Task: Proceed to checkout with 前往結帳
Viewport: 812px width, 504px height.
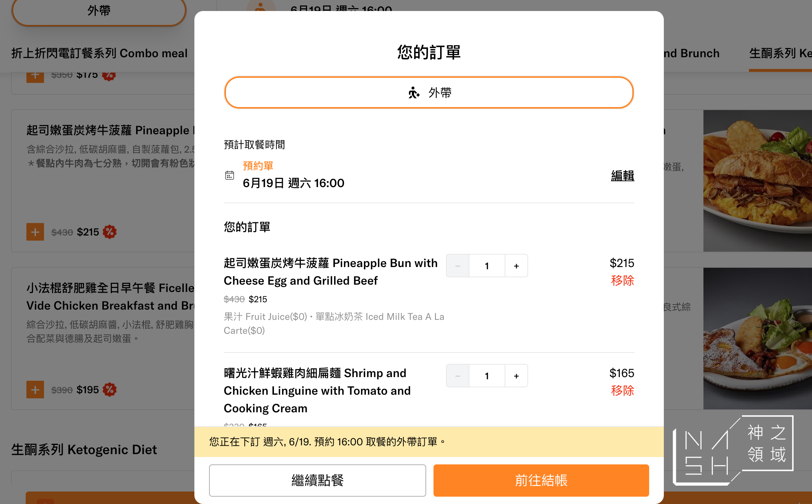Action: point(541,481)
